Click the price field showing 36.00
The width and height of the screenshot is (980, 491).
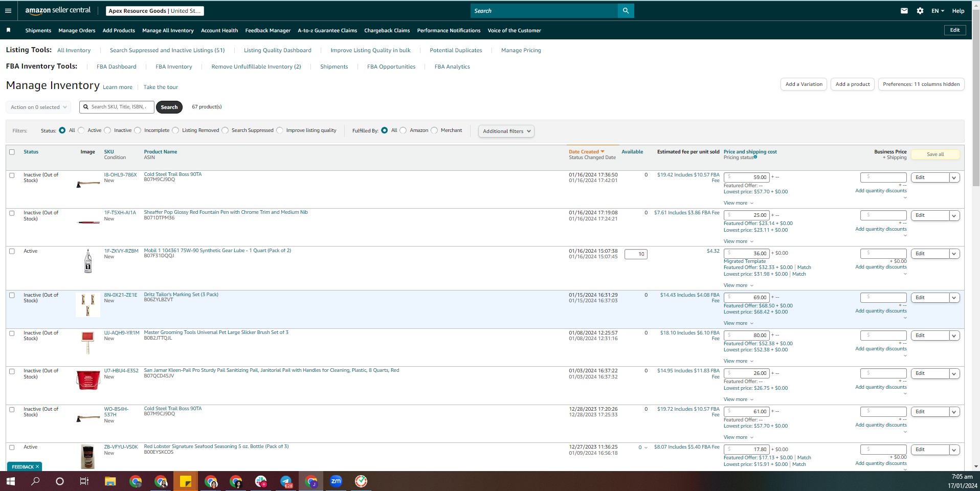pos(747,254)
